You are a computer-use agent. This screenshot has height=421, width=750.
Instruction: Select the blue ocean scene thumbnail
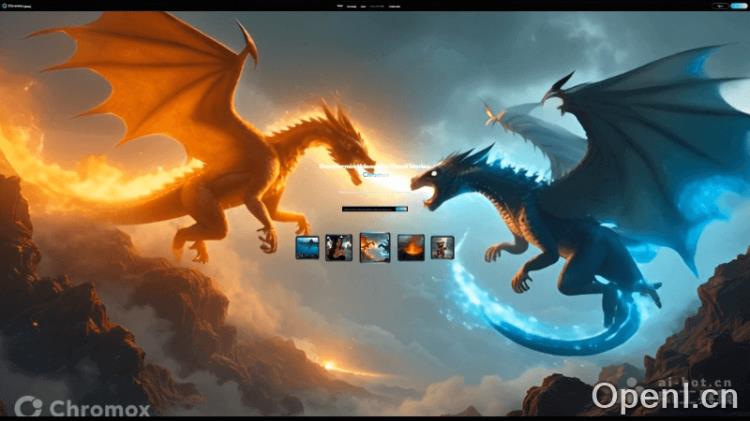307,247
